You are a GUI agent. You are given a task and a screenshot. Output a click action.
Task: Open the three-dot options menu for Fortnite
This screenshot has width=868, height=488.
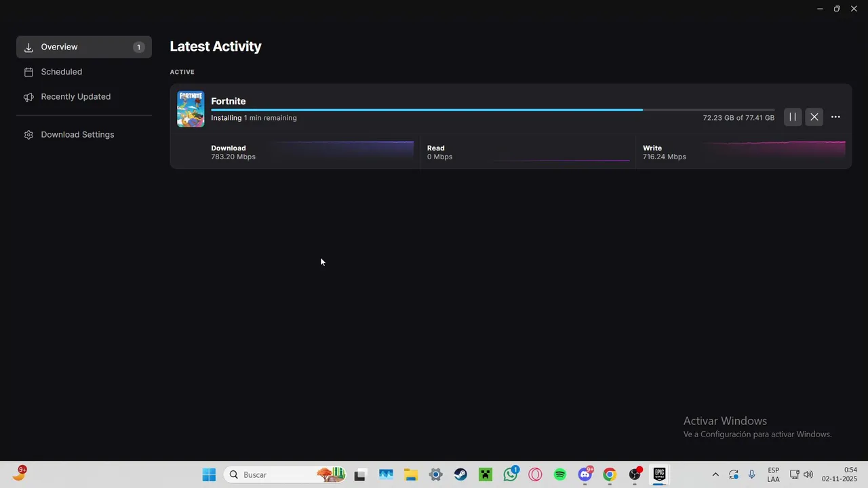click(x=835, y=117)
